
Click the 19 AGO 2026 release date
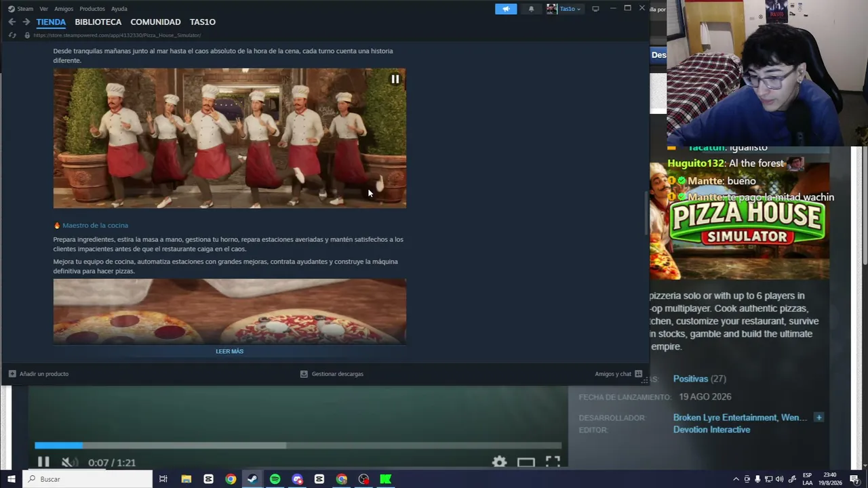pyautogui.click(x=705, y=397)
